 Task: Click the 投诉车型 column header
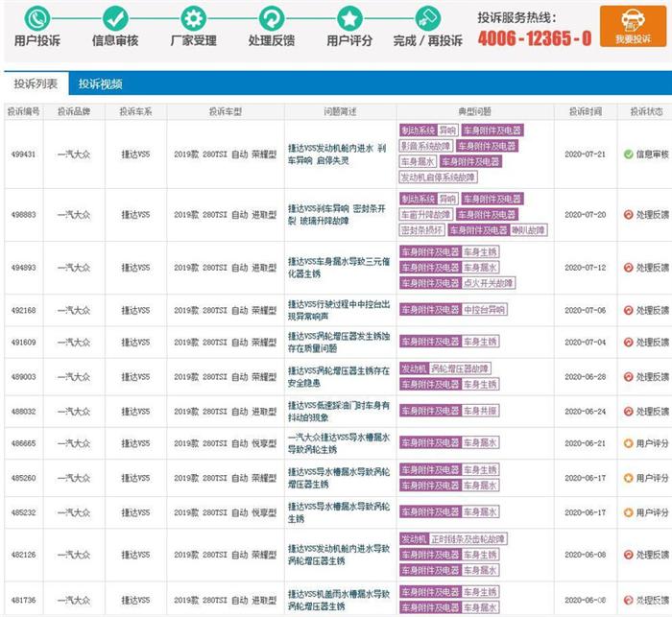(226, 112)
